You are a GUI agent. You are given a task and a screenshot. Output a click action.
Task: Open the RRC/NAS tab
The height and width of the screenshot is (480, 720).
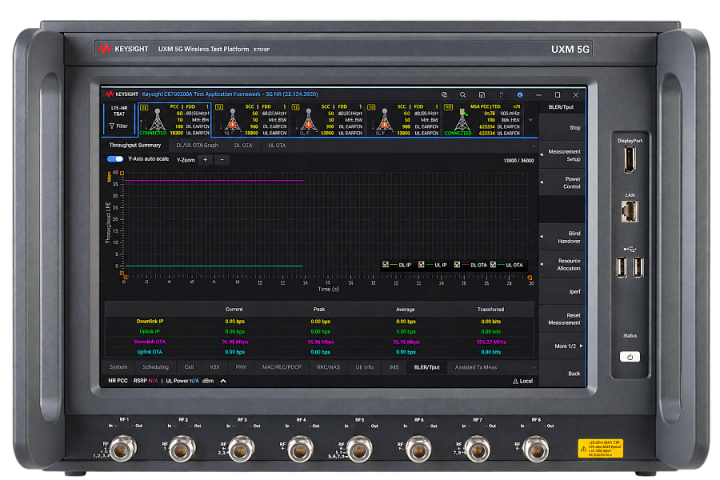pos(328,367)
